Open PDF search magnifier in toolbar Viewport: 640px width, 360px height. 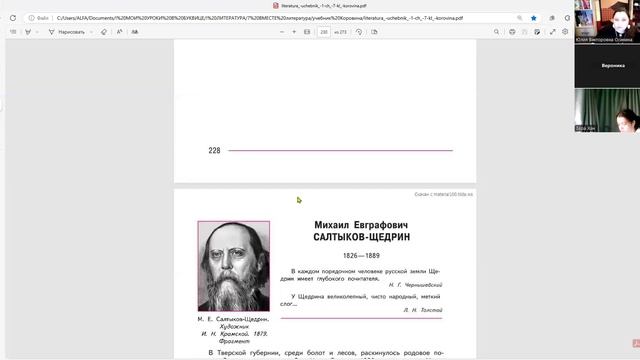[x=496, y=32]
